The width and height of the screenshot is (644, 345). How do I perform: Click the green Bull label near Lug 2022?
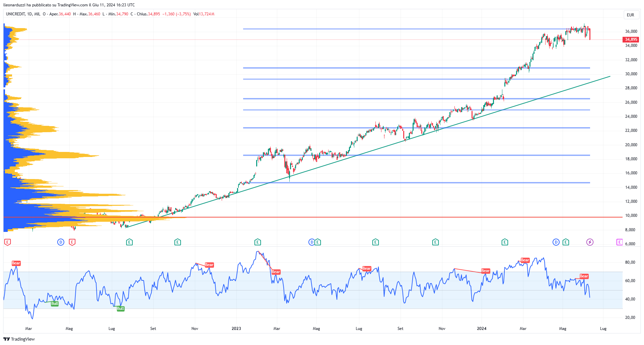[x=121, y=309]
